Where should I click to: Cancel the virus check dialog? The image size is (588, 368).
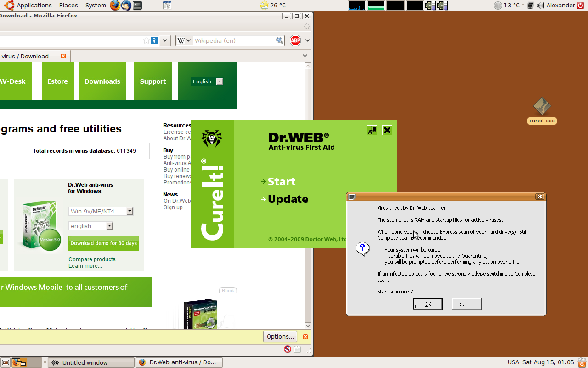pyautogui.click(x=467, y=304)
